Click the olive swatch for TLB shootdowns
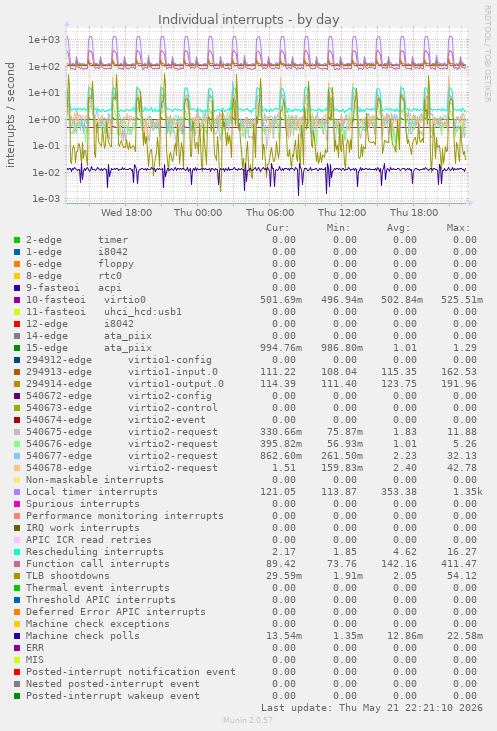Viewport: 497px width, 731px height. 17,576
